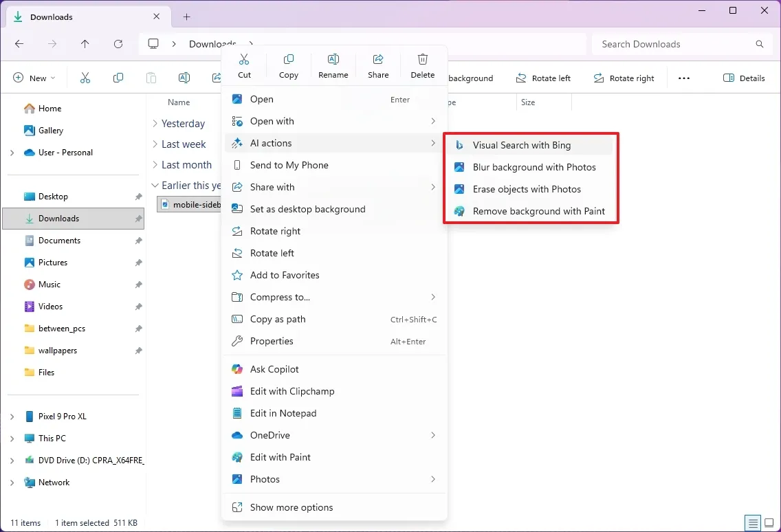781x532 pixels.
Task: Select the mobile-sideb file thumbnail
Action: click(x=165, y=204)
